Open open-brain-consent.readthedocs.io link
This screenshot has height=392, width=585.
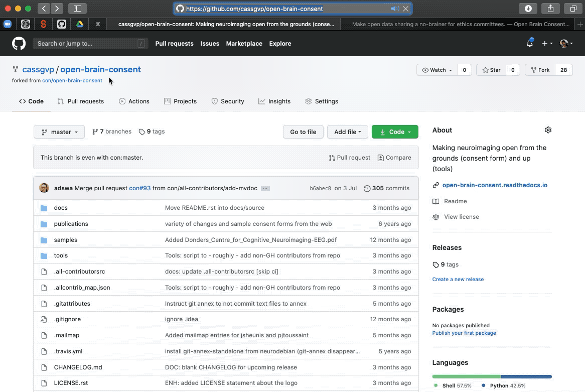(495, 185)
